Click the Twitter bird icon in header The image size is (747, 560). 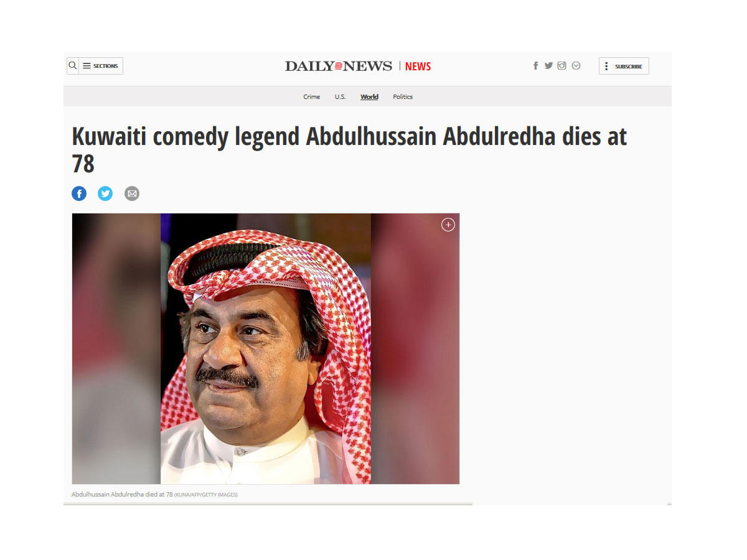[548, 65]
